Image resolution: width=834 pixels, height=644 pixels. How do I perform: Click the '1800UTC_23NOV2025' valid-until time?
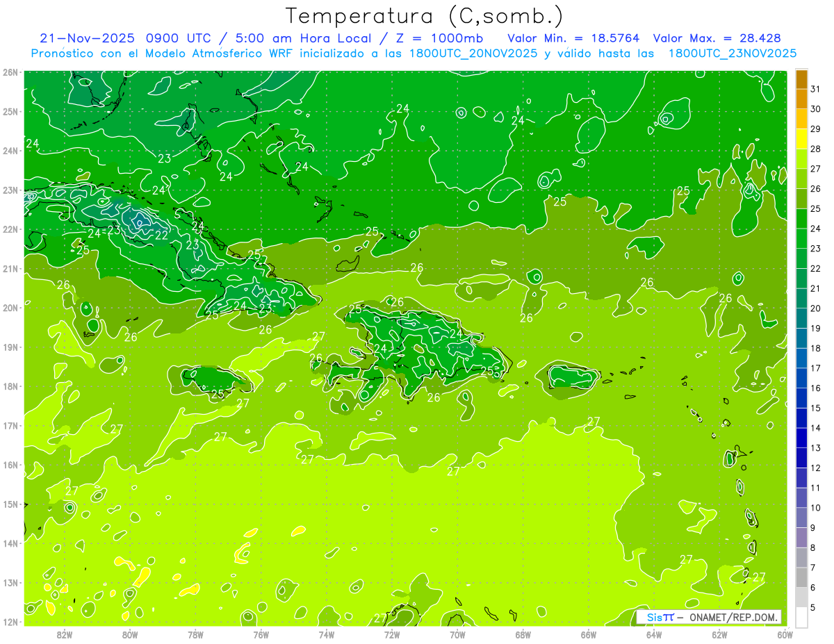pyautogui.click(x=732, y=53)
